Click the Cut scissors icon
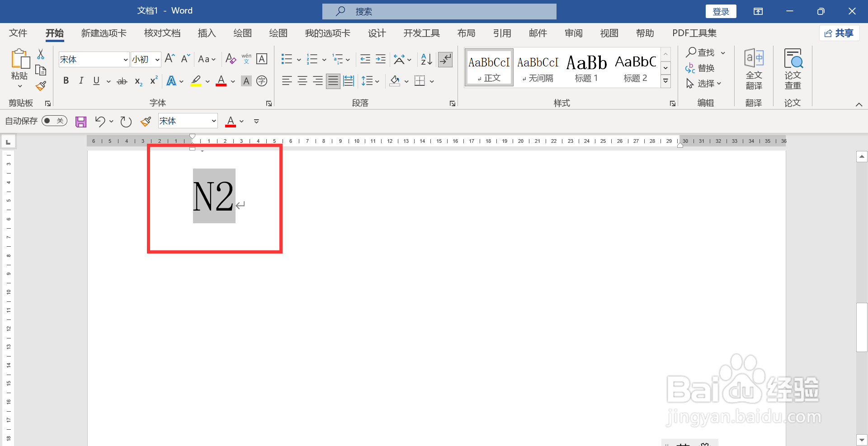Viewport: 868px width, 446px height. (41, 54)
